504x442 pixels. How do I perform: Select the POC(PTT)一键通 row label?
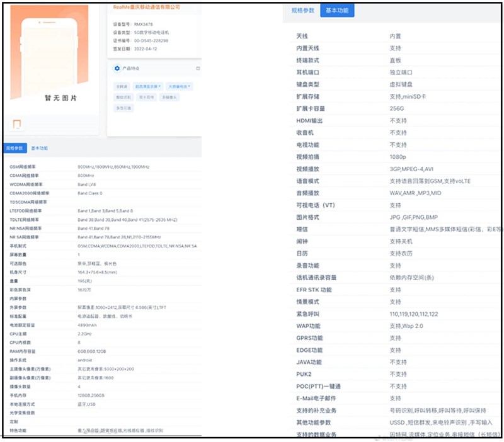(x=318, y=387)
